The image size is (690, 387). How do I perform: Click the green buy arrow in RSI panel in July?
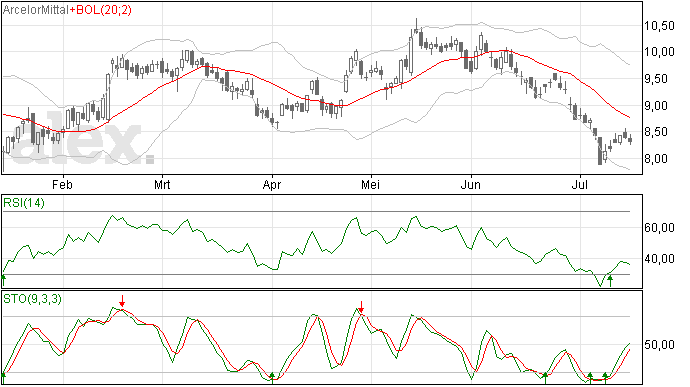(x=610, y=280)
